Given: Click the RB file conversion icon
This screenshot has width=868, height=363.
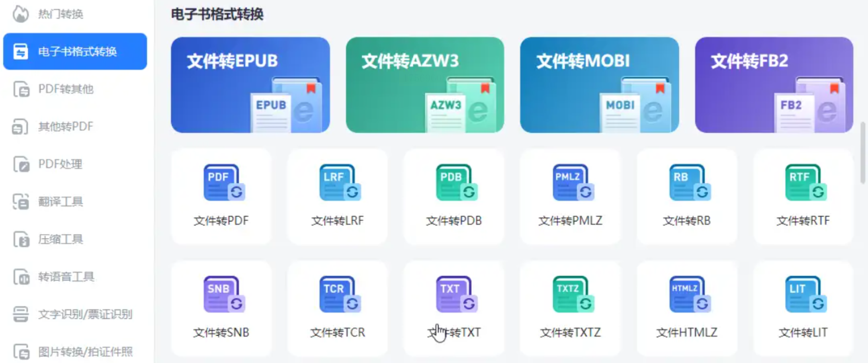Looking at the screenshot, I should coord(690,182).
